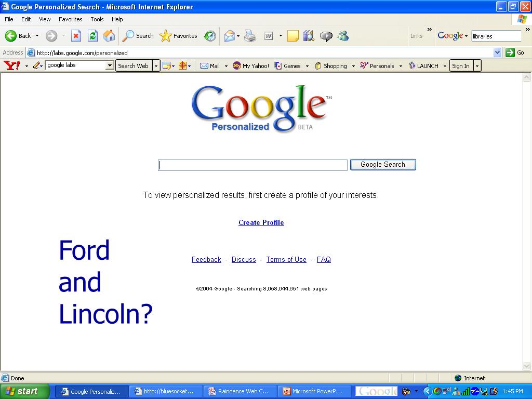Click the Yahoo bookmarks folder icon

tap(167, 66)
